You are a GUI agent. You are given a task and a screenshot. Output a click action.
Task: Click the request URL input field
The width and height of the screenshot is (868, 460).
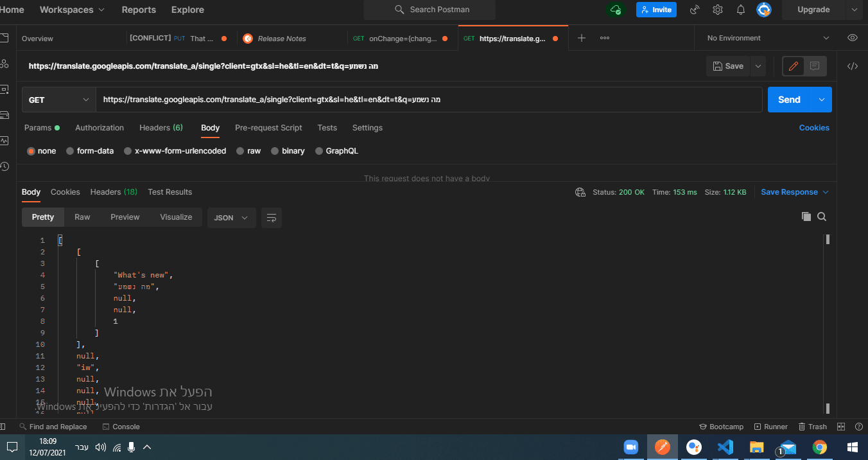click(x=429, y=100)
